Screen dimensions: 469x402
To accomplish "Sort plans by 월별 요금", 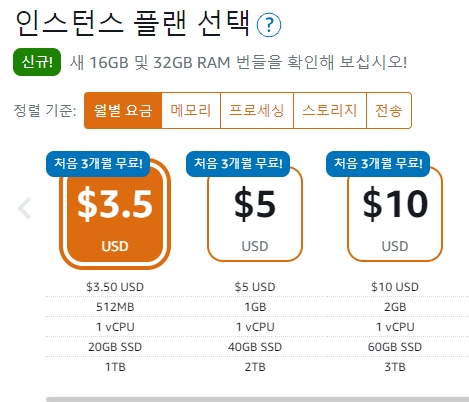I will click(x=123, y=110).
